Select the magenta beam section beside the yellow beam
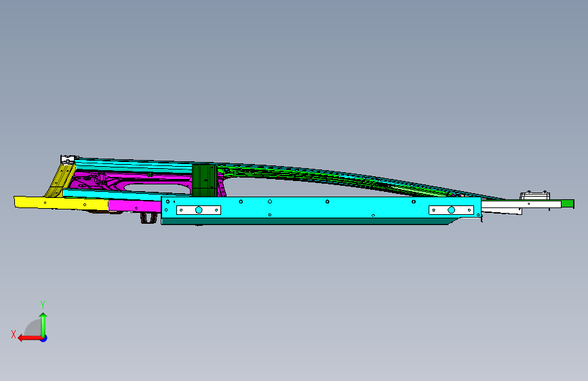 pyautogui.click(x=135, y=206)
